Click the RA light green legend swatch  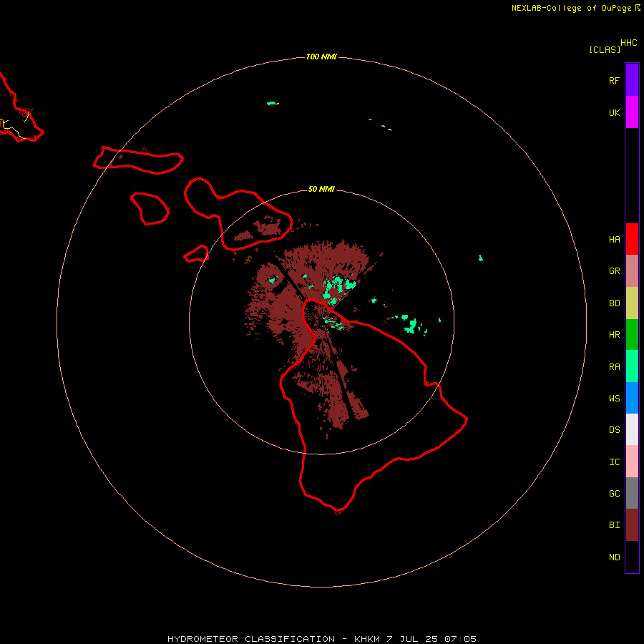(632, 366)
